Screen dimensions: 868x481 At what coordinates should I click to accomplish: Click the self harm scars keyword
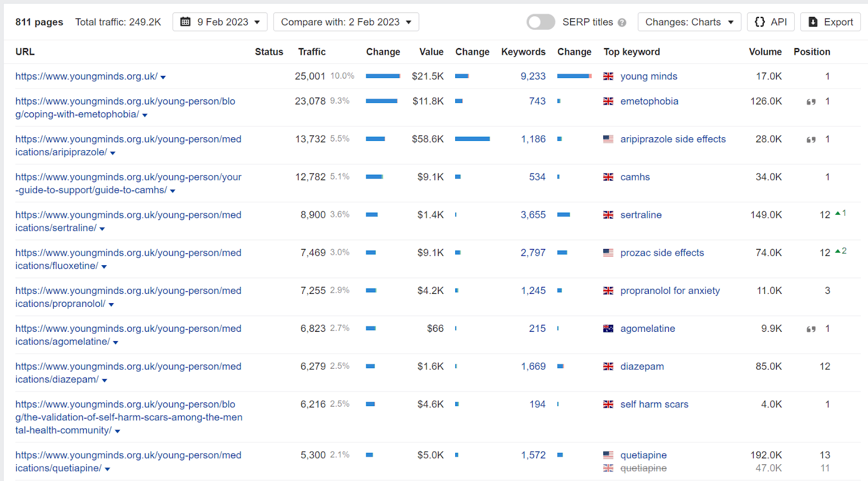click(x=654, y=405)
